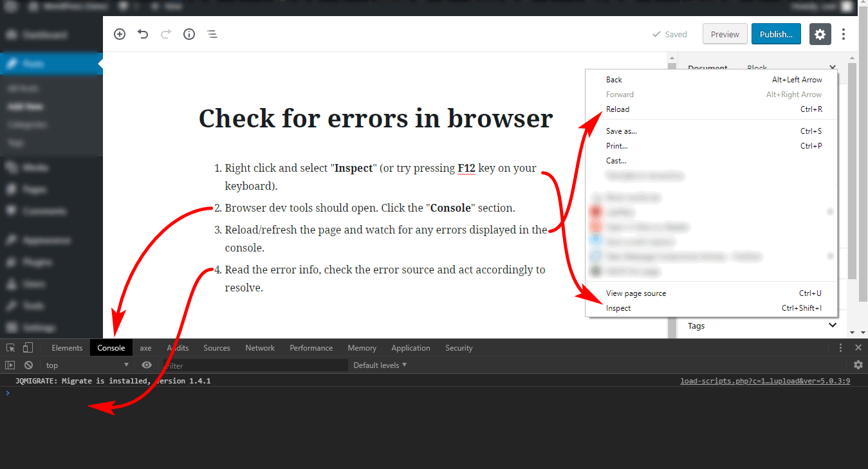Switch to the Elements tab
The image size is (868, 469).
click(x=67, y=347)
